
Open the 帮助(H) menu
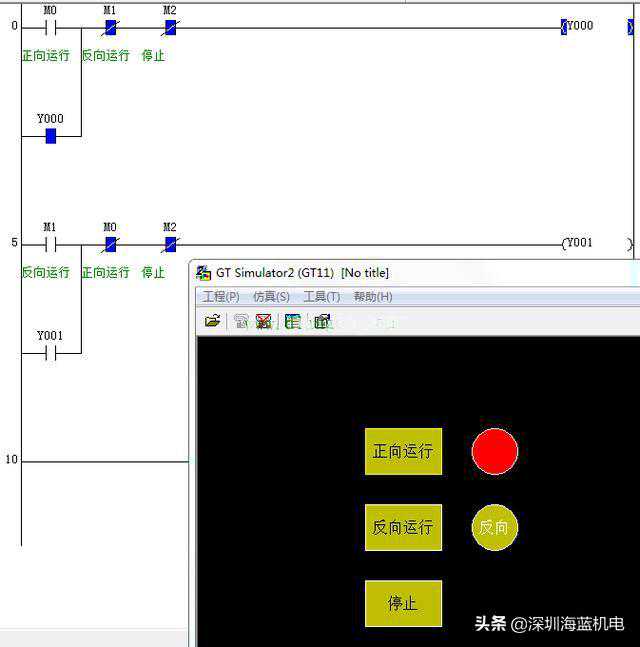[372, 297]
